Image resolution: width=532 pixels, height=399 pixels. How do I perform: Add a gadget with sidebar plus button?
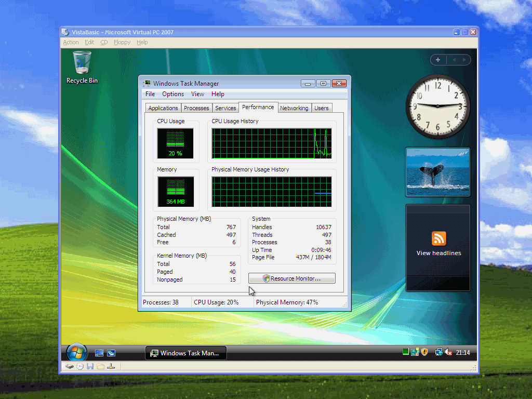[x=438, y=60]
